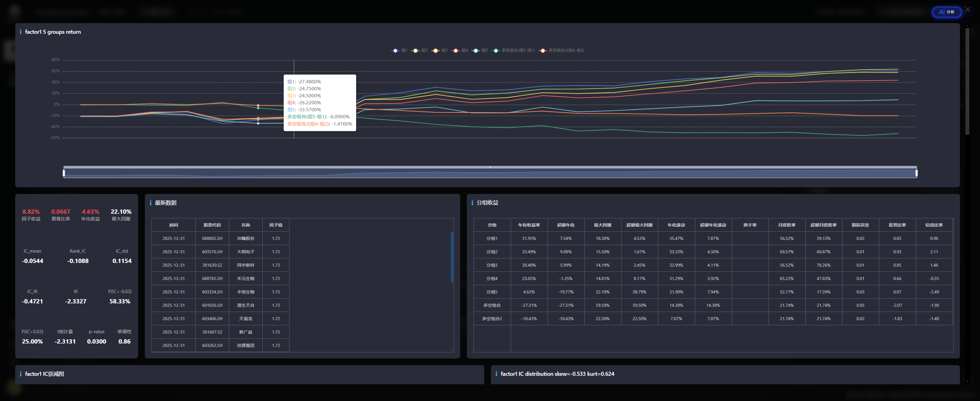The width and height of the screenshot is (980, 401).
Task: Click the page's right vertical scrollbar
Action: [x=967, y=82]
